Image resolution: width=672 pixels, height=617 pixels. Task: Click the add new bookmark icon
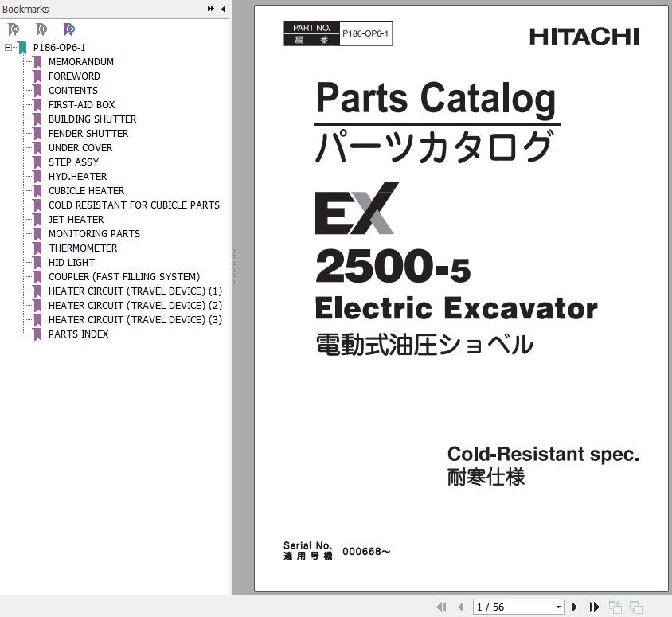click(41, 29)
